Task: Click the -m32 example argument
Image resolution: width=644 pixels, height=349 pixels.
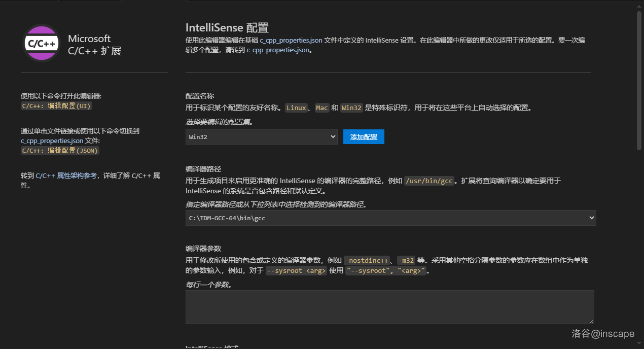Action: click(x=406, y=260)
